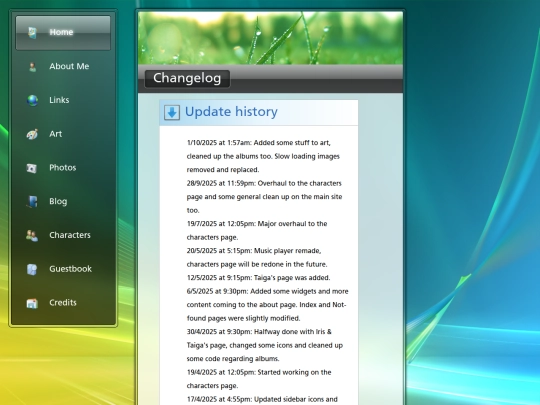This screenshot has width=540, height=405.
Task: Click the About Me person icon
Action: click(32, 67)
